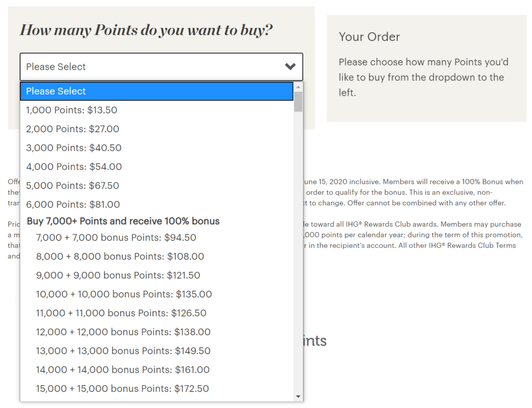The image size is (532, 408).
Task: Click the dropdown chevron arrow icon
Action: click(290, 67)
